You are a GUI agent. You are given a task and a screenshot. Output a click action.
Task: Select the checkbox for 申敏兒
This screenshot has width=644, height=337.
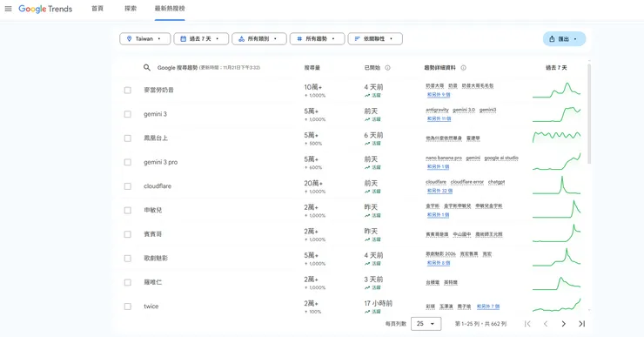[128, 211]
